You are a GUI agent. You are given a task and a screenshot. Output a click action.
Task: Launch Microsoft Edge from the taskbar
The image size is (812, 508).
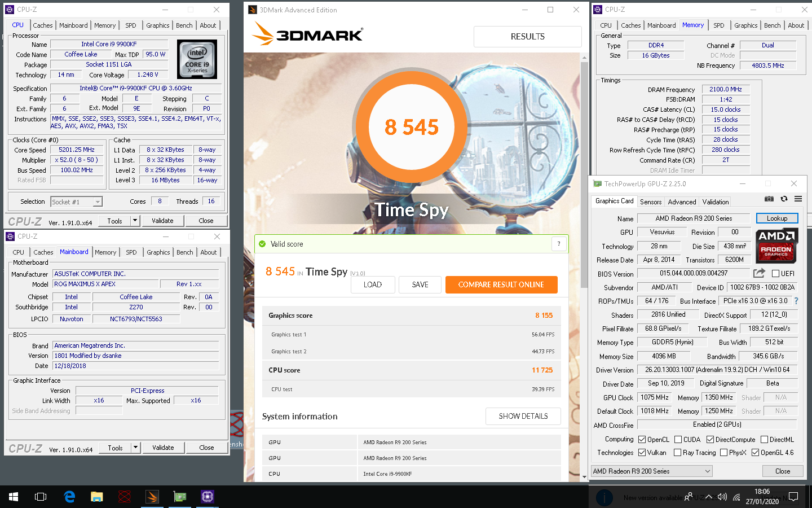pos(69,497)
